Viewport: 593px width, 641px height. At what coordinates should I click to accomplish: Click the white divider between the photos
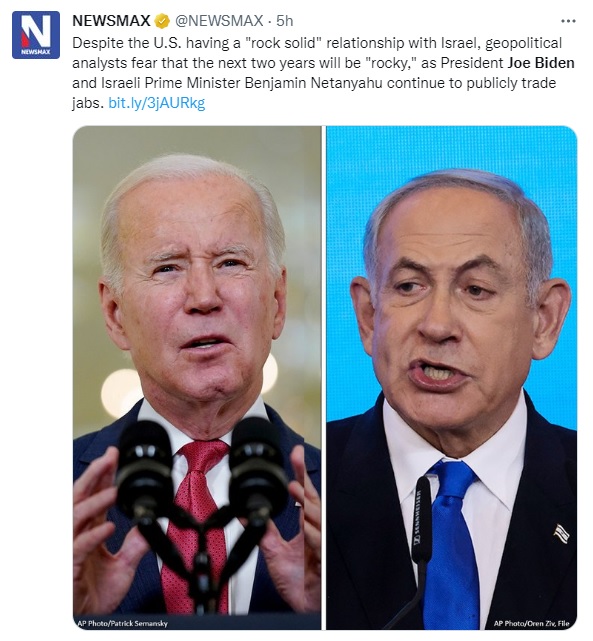pyautogui.click(x=324, y=378)
